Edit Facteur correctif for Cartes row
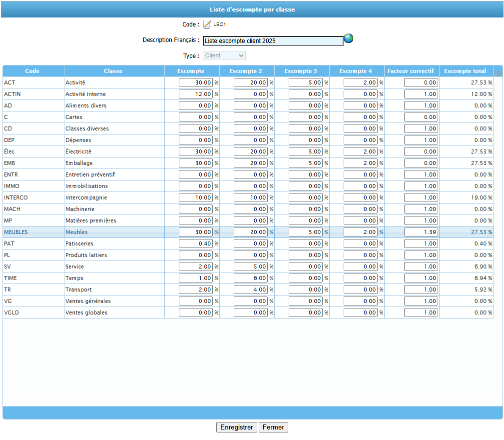This screenshot has width=504, height=440. coord(421,117)
